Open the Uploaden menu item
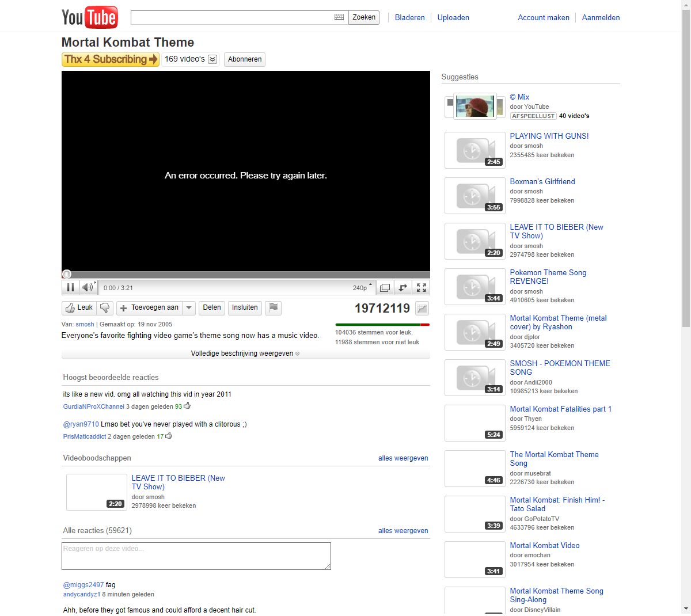This screenshot has width=691, height=616. (453, 18)
